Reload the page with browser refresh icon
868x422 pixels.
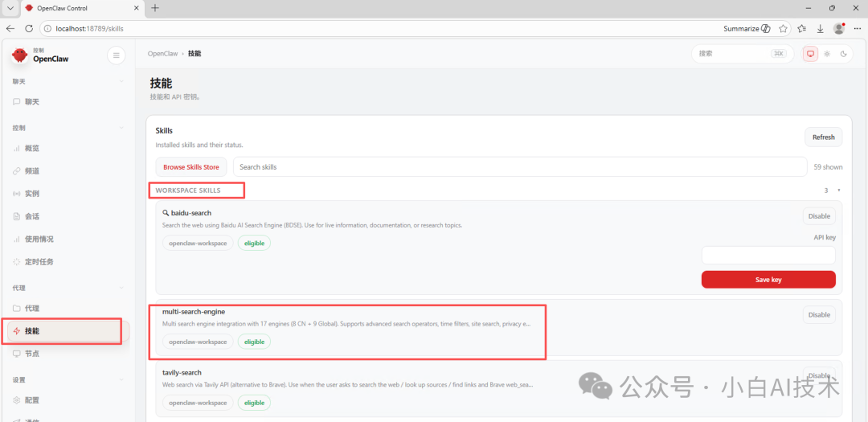point(30,28)
